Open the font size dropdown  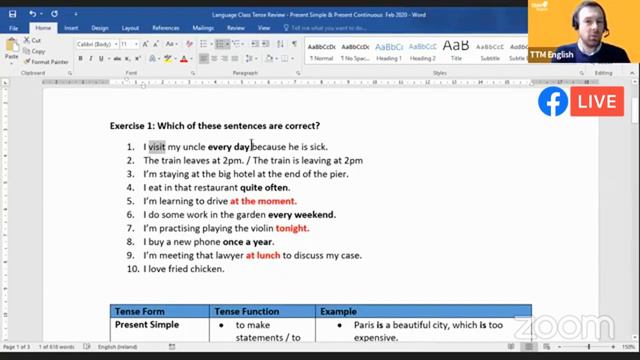[136, 44]
